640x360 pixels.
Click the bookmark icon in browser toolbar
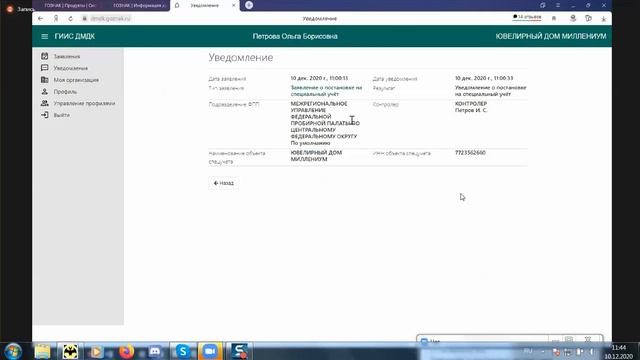[554, 18]
